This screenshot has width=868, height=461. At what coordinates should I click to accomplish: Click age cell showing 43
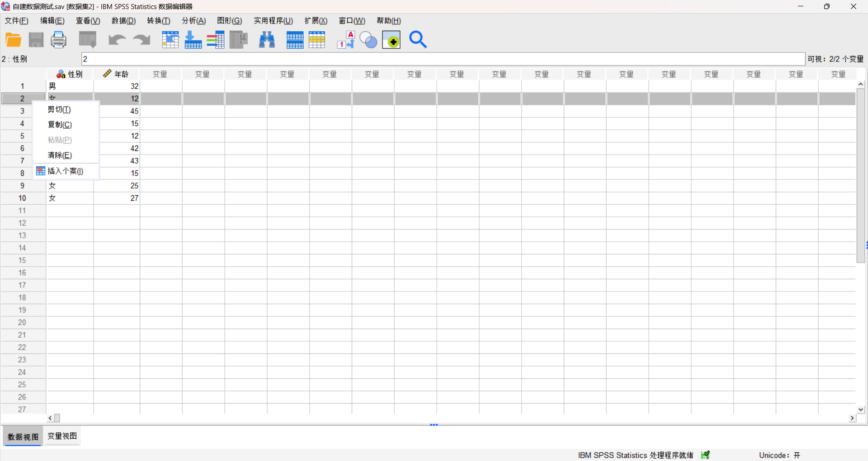(x=119, y=161)
